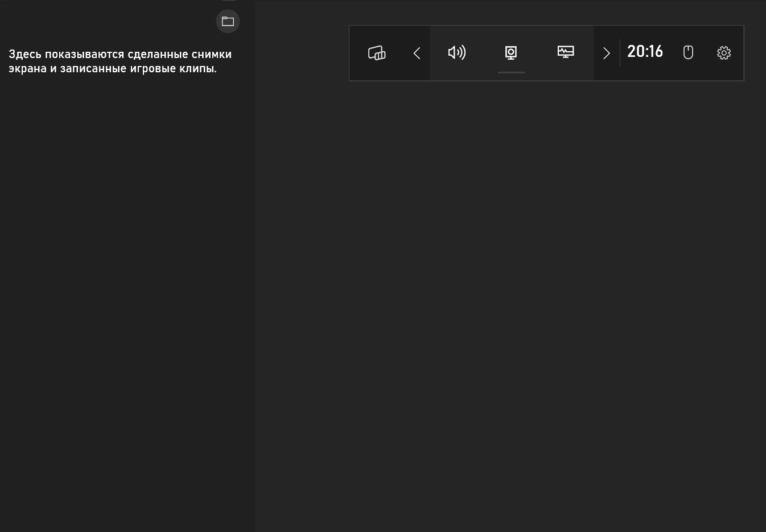Show next widgets with right chevron
Screen dimensions: 766x532
point(607,53)
